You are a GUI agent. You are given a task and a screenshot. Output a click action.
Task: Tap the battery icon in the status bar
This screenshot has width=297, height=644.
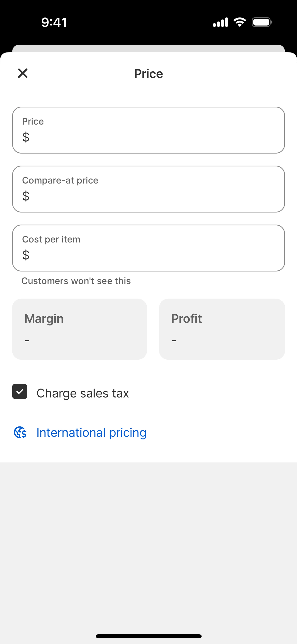[262, 22]
